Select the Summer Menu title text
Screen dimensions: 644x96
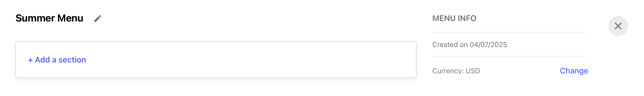coord(49,18)
